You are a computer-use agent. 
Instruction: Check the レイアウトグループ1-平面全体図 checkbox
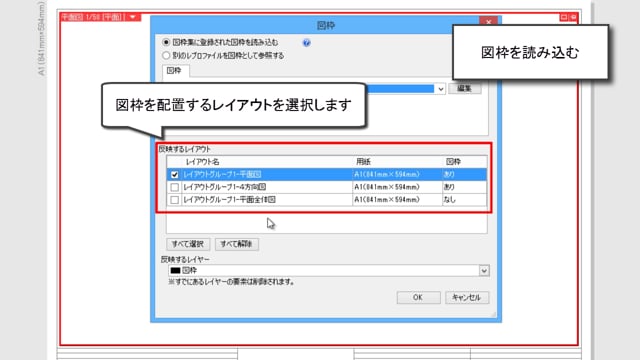pos(175,200)
